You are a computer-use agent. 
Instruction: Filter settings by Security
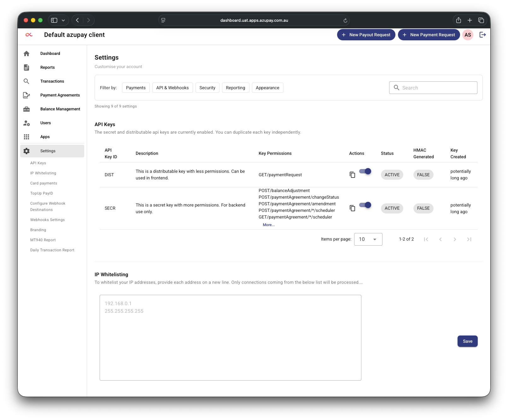pyautogui.click(x=207, y=88)
